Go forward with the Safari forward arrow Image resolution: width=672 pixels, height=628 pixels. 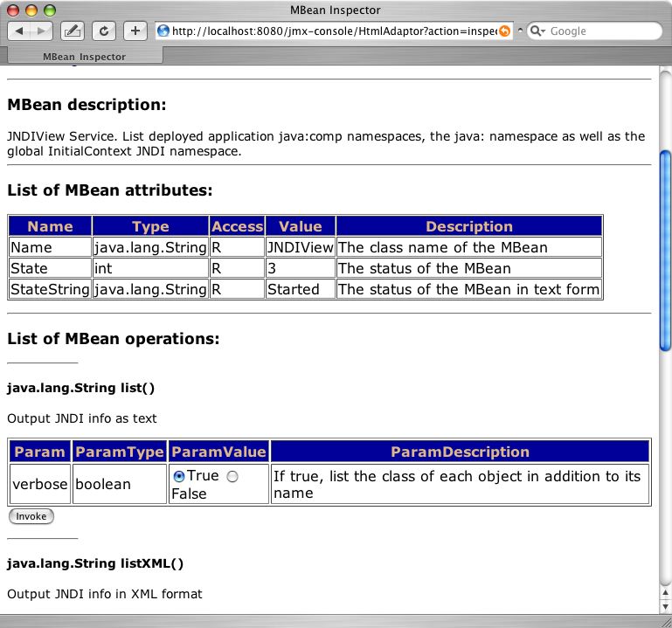coord(41,31)
